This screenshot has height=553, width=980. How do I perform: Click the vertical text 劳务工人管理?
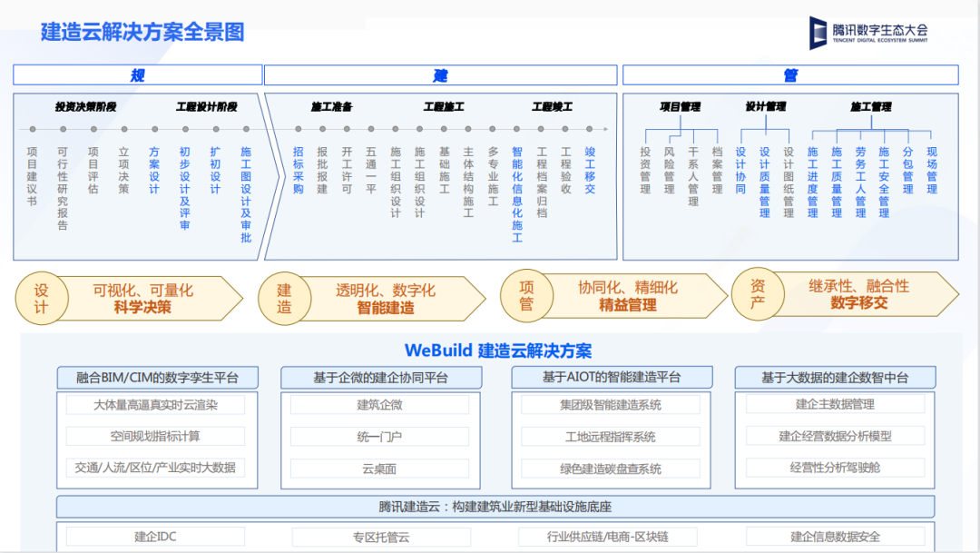coord(860,182)
